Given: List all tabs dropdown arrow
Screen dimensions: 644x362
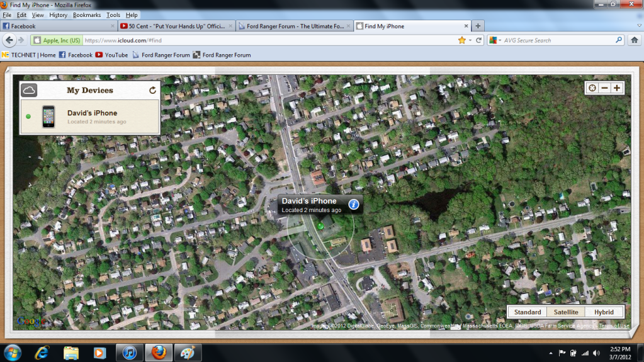Looking at the screenshot, I should tap(639, 25).
